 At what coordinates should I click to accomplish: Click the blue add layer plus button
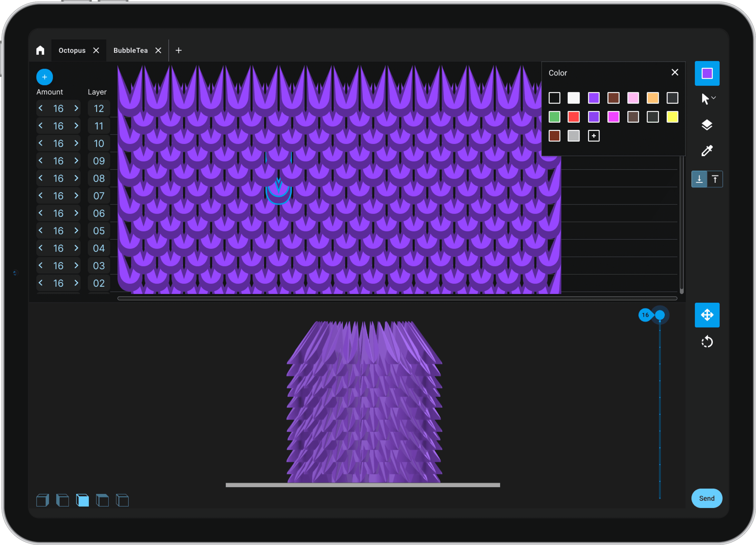pyautogui.click(x=44, y=77)
